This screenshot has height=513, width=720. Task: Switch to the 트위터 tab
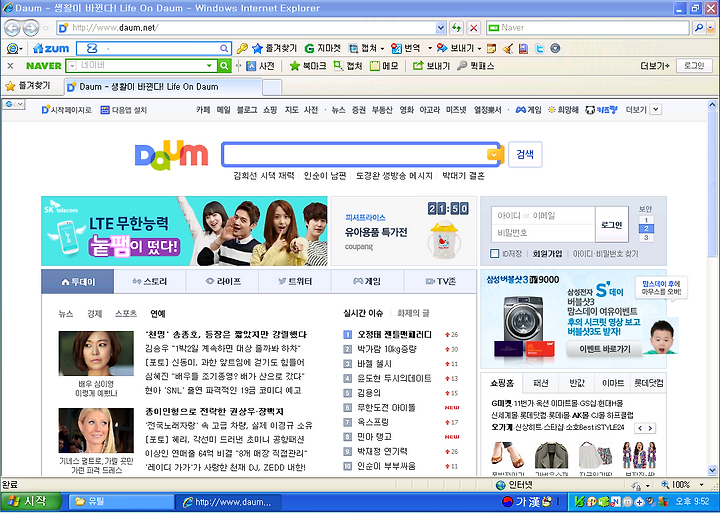[295, 282]
